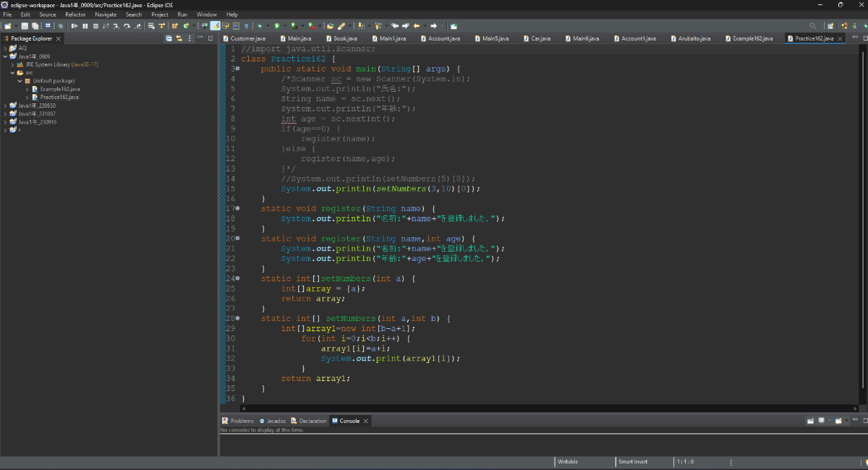868x470 pixels.
Task: Expand the JRE System Library node
Action: pyautogui.click(x=12, y=64)
